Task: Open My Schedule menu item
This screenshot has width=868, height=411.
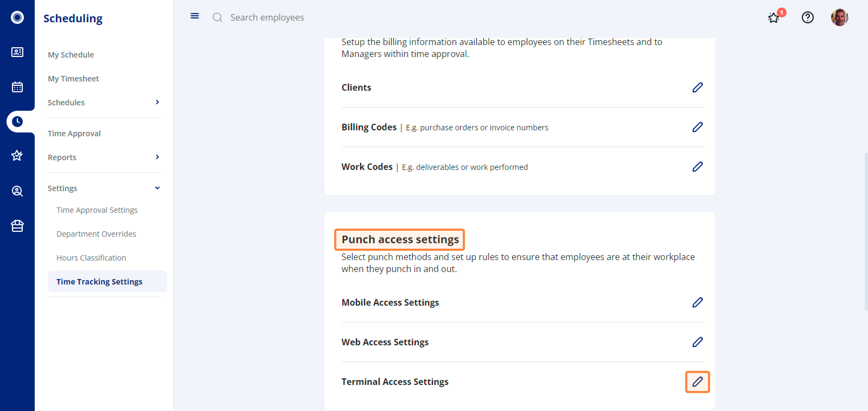Action: pos(71,55)
